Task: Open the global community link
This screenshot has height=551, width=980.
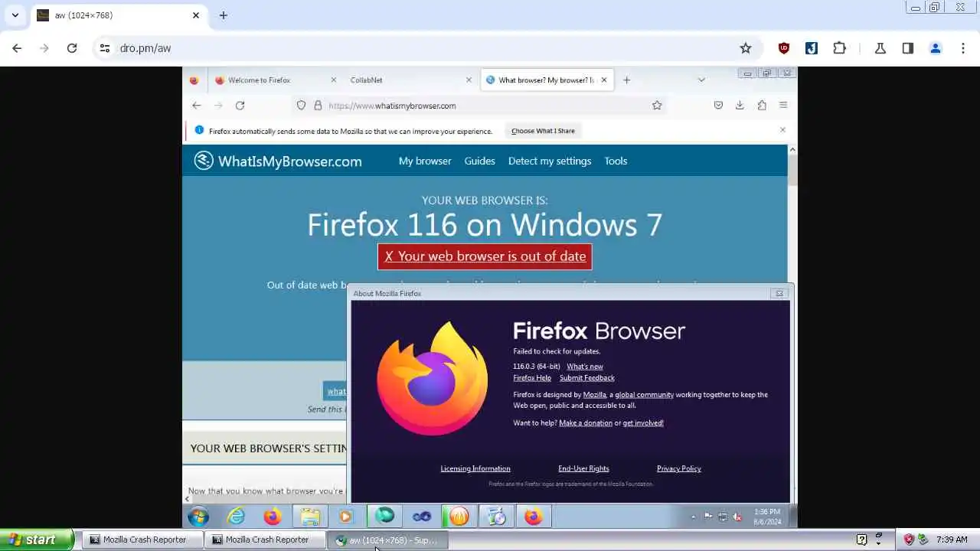Action: [645, 395]
